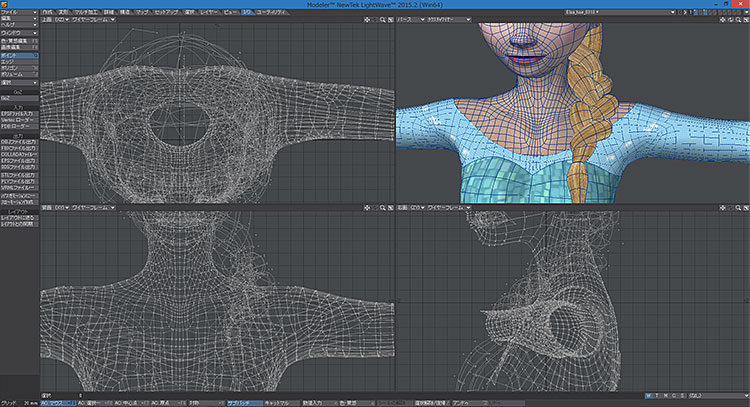Select M morph map mode button

[x=666, y=396]
